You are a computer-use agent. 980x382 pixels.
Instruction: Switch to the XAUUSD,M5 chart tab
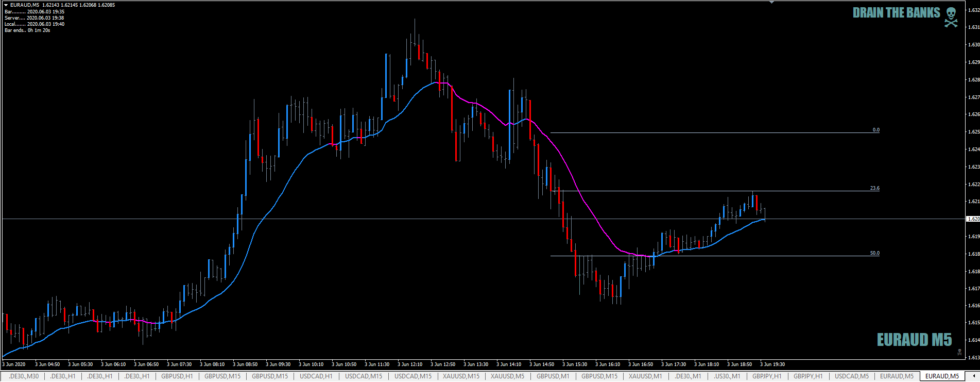(x=507, y=376)
